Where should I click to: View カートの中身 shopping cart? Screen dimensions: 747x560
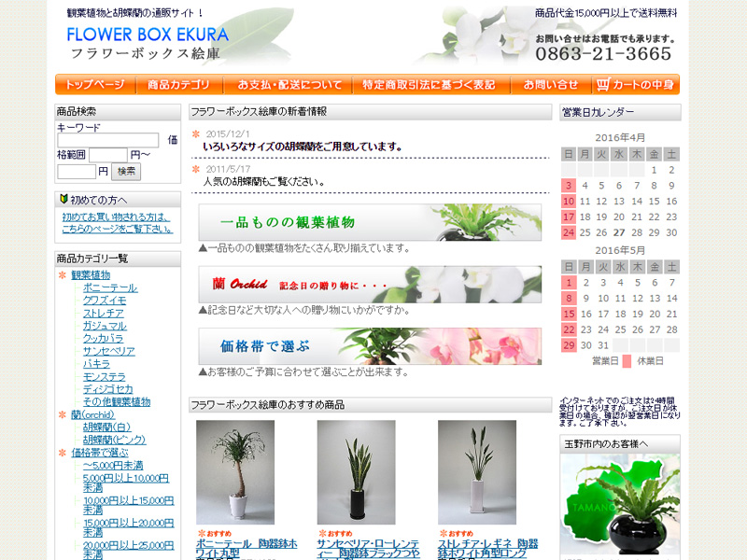coord(636,85)
